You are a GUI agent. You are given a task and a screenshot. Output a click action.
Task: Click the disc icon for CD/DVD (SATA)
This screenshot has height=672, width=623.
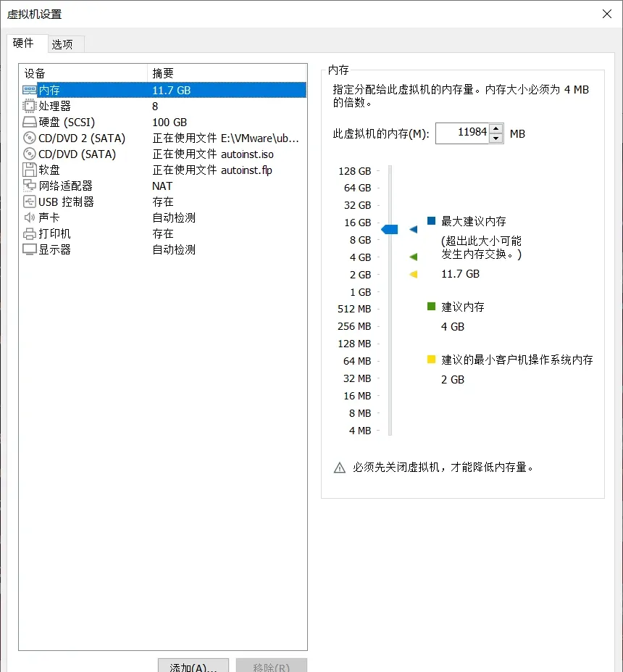[29, 154]
